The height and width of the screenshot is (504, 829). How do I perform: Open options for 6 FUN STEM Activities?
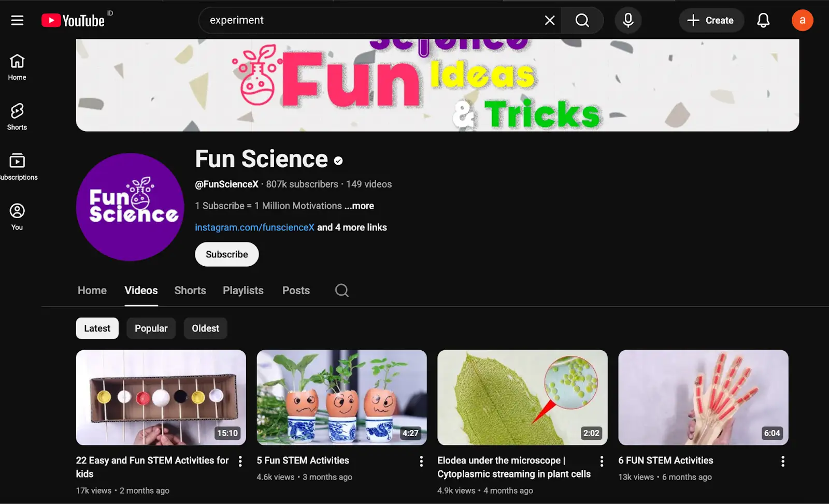click(783, 461)
